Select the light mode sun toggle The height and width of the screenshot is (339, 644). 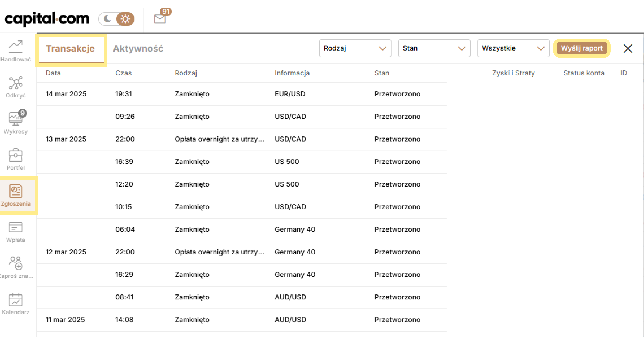pos(125,19)
